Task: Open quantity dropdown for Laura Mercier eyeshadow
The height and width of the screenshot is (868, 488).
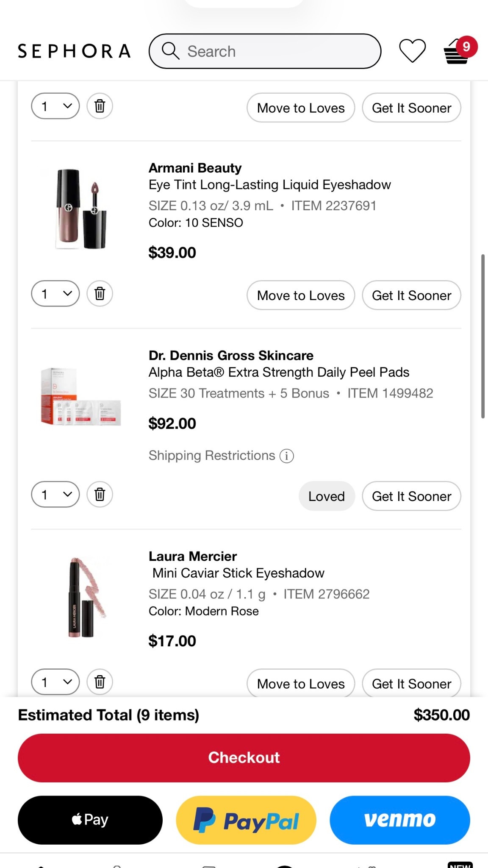Action: coord(55,682)
